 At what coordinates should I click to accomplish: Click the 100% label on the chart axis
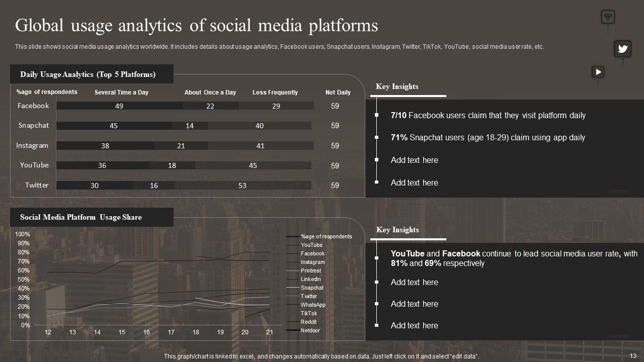(x=23, y=234)
